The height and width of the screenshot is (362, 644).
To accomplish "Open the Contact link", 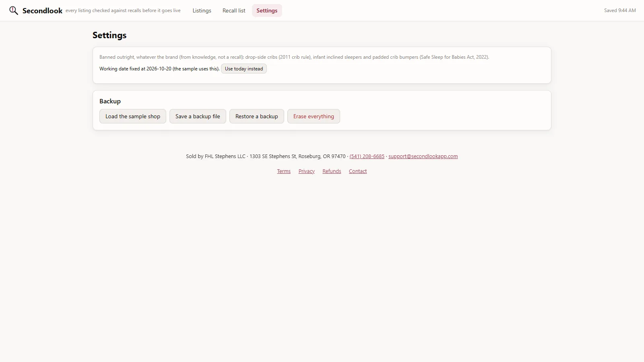I will 358,171.
